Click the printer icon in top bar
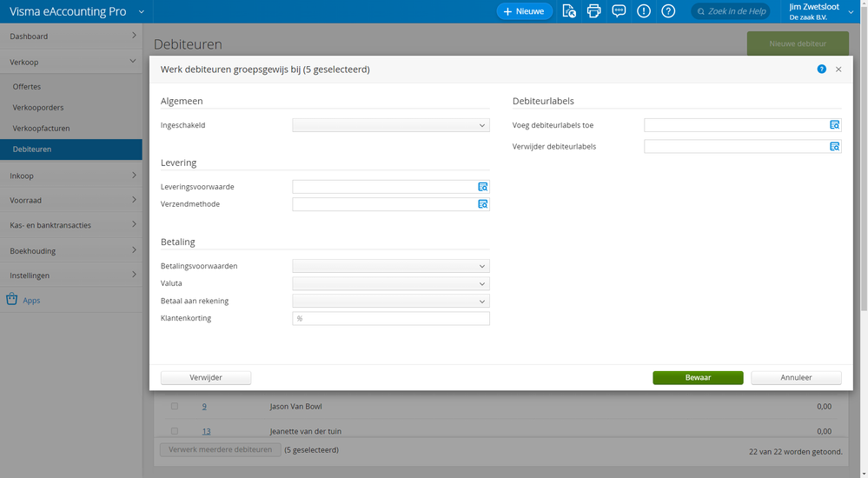This screenshot has width=868, height=478. pos(594,11)
